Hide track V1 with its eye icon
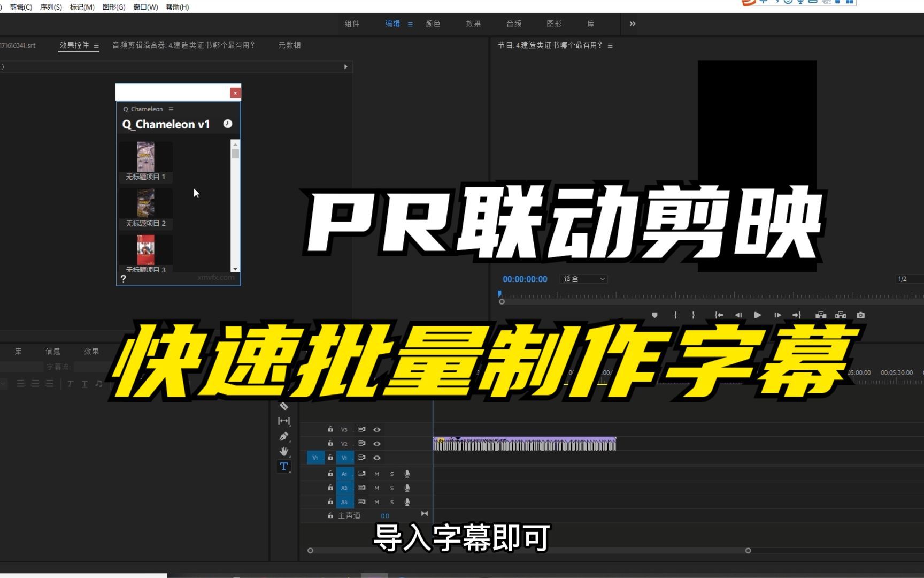Screen dimensions: 924x578 [x=377, y=458]
